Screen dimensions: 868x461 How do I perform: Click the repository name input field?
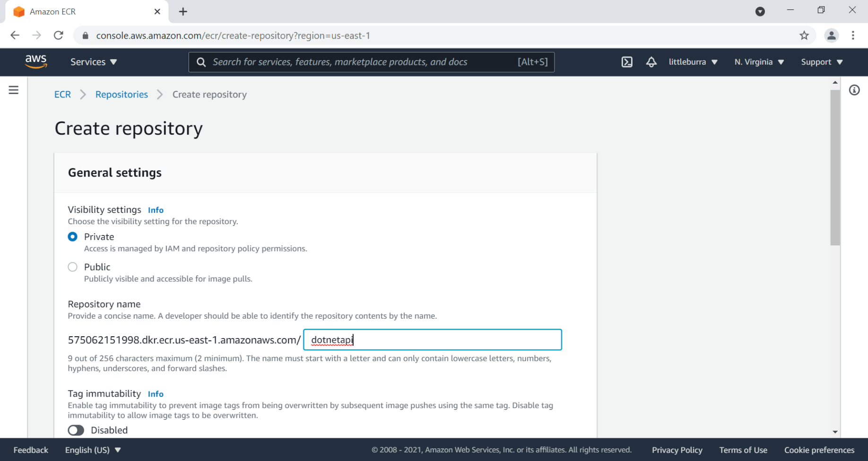[x=432, y=340]
